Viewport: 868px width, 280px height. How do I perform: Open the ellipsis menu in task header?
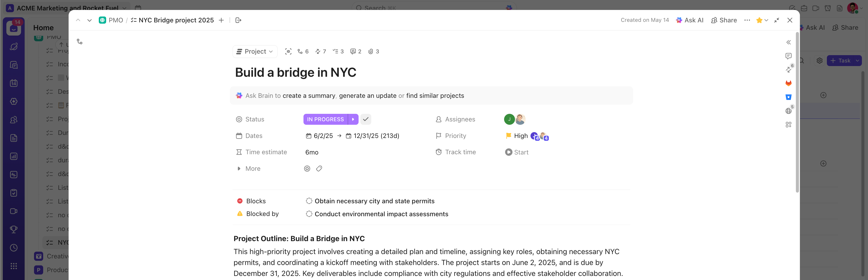tap(747, 20)
